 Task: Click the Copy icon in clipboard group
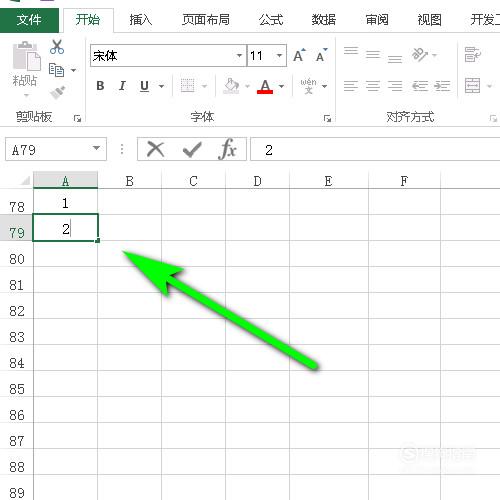click(56, 70)
